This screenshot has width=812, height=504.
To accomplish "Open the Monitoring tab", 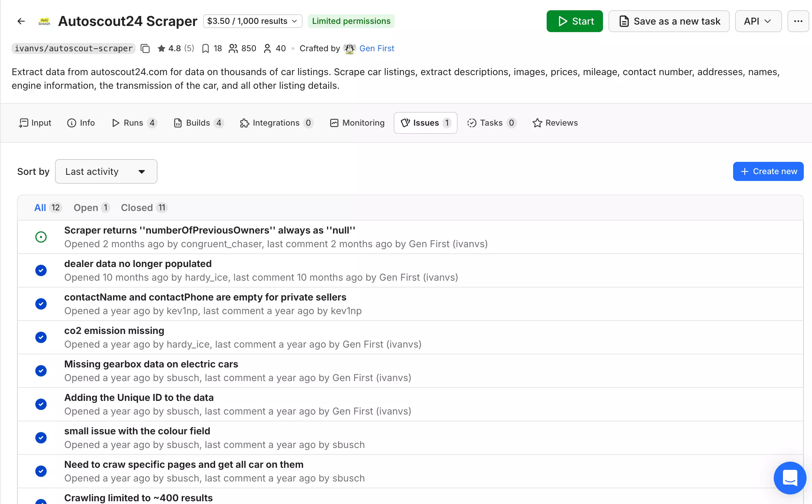I will (x=357, y=123).
